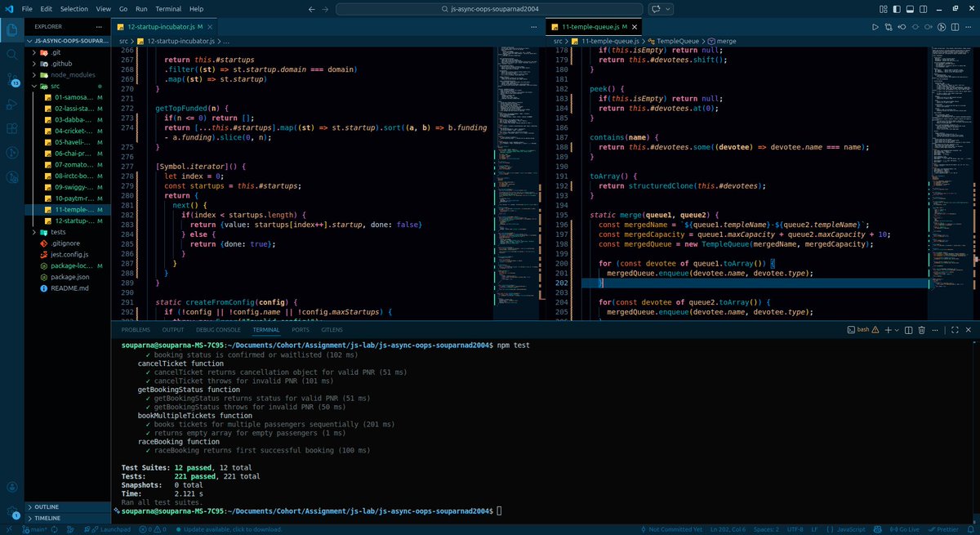Go back with the left navigation arrow
Screen dimensions: 980x535
tap(313, 8)
